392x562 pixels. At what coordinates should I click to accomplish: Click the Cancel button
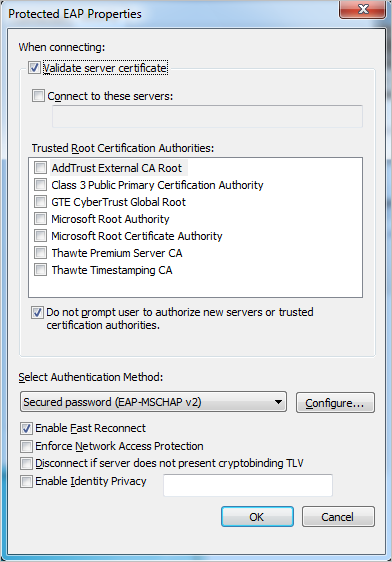[338, 516]
